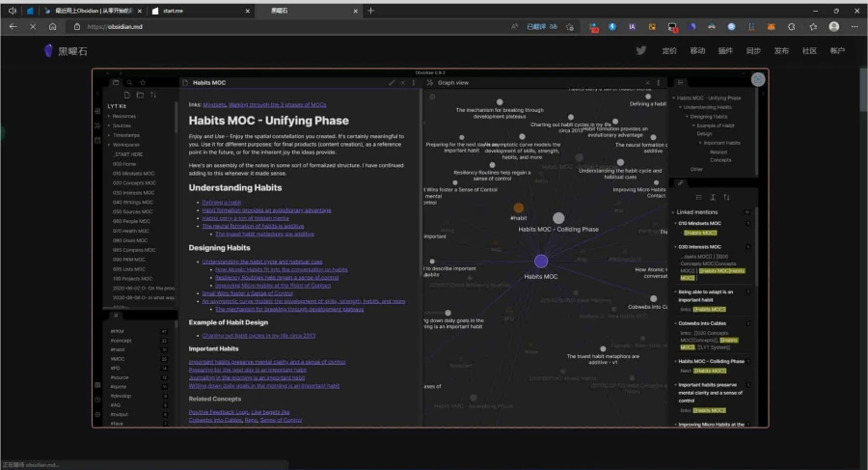This screenshot has width=868, height=470.
Task: Add this page to favorites
Action: 570,27
